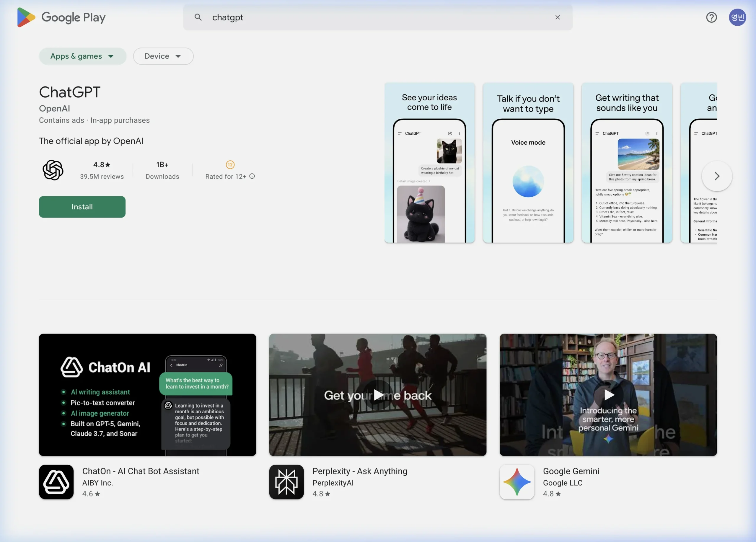The image size is (756, 542).
Task: Open the OpenAI developer link
Action: pos(54,109)
